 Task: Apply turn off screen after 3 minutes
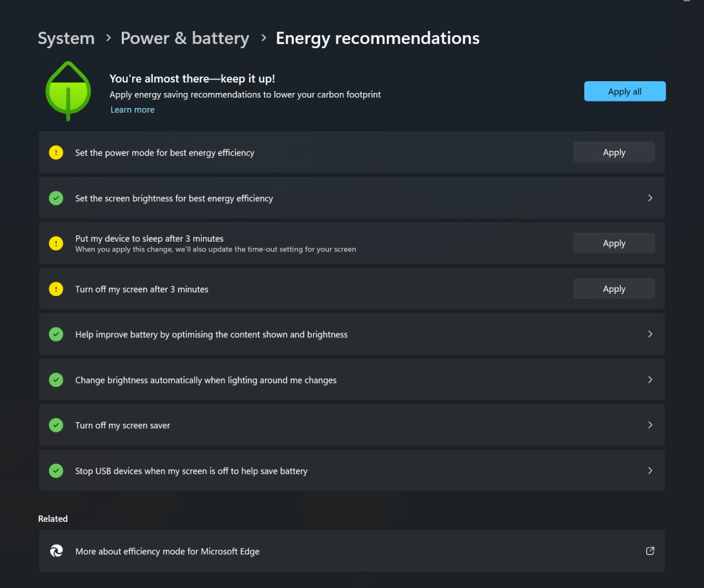point(613,289)
